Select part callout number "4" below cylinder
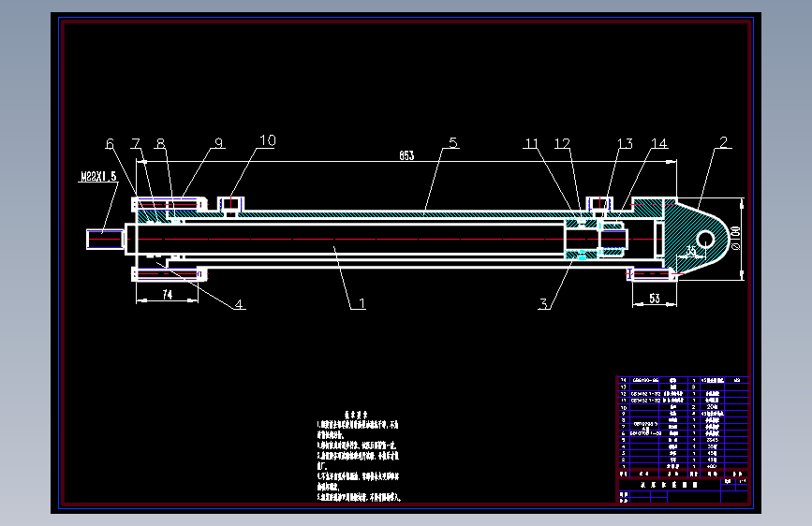The image size is (812, 526). point(239,304)
